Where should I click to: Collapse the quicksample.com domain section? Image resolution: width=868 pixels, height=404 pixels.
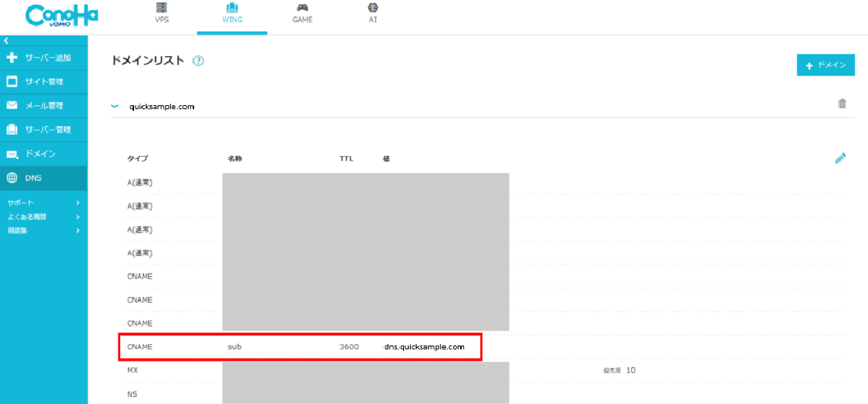pos(115,106)
